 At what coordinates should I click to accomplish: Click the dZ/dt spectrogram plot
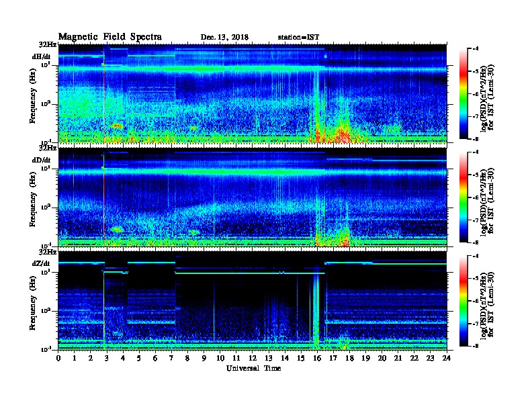pos(253,300)
